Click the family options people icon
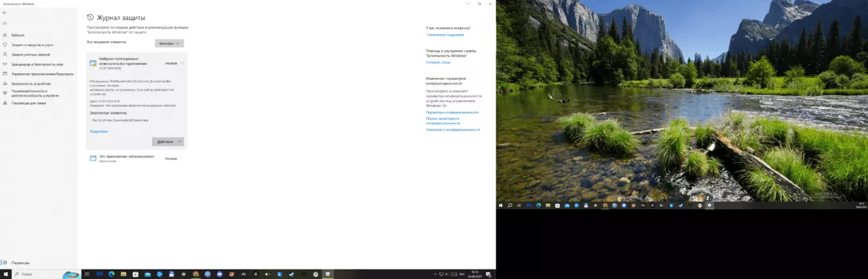 (5, 104)
